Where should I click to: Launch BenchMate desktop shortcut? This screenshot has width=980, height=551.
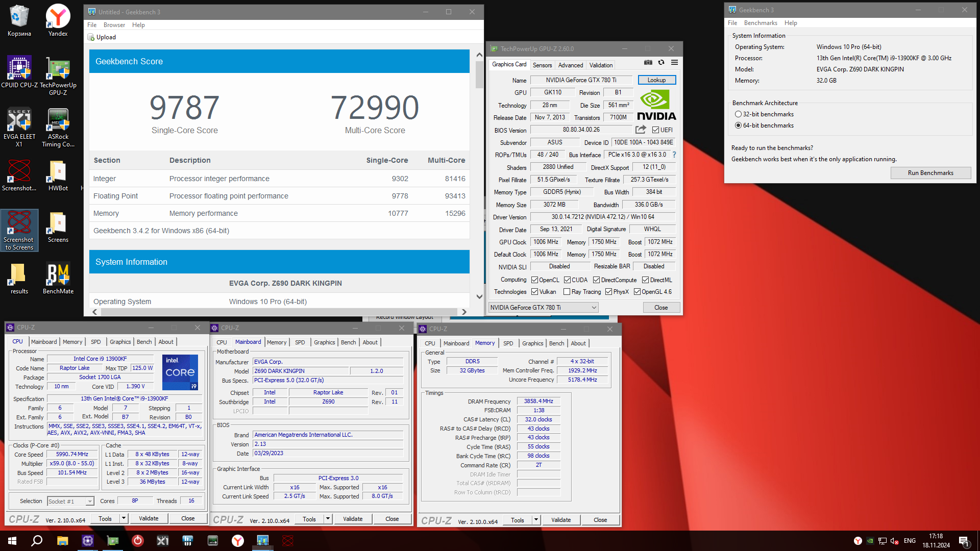[x=58, y=278]
